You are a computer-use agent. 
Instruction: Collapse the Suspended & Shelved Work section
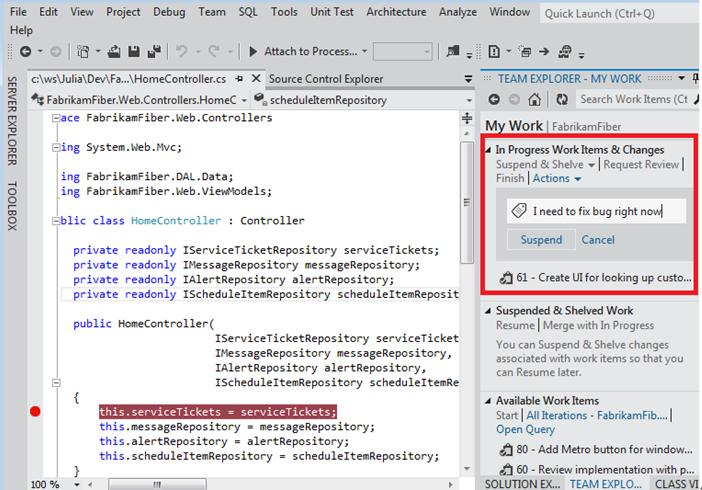(x=488, y=311)
